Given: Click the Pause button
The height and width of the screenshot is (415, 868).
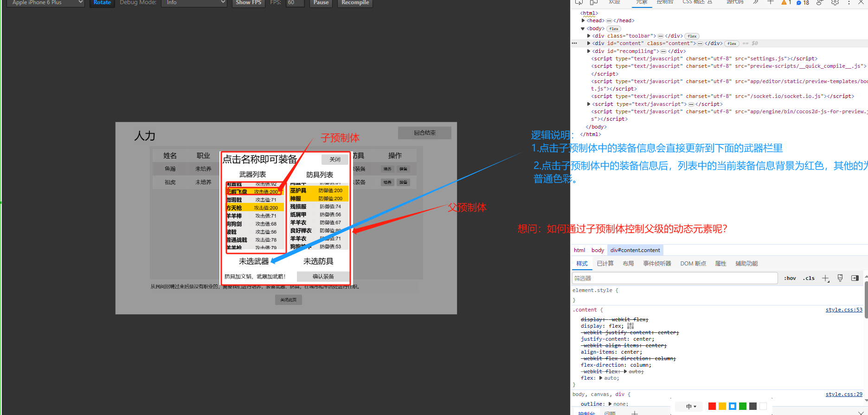Looking at the screenshot, I should (321, 3).
